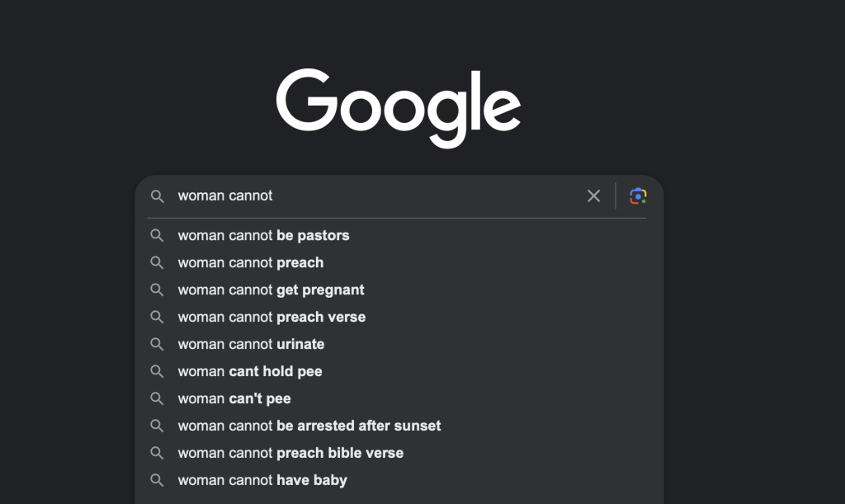Screen dimensions: 845x504
Task: Click search icon beside 'get pregnant' suggestion
Action: coord(157,290)
